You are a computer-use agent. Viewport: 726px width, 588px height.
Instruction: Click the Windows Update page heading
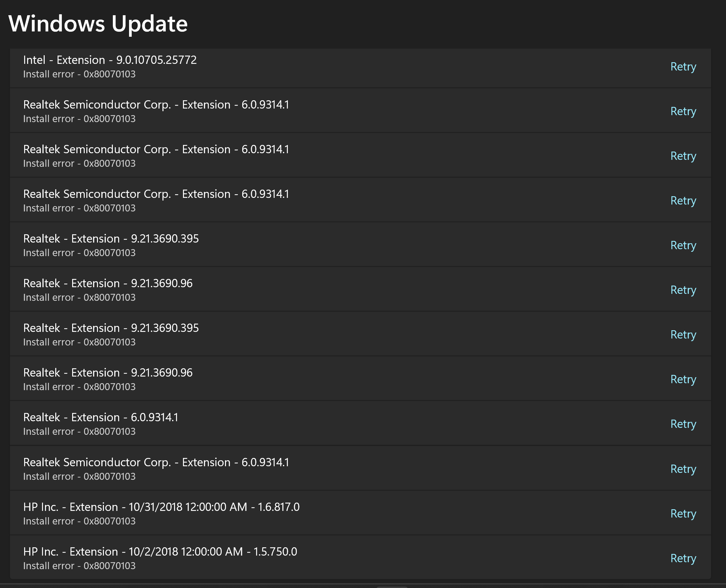pyautogui.click(x=98, y=24)
